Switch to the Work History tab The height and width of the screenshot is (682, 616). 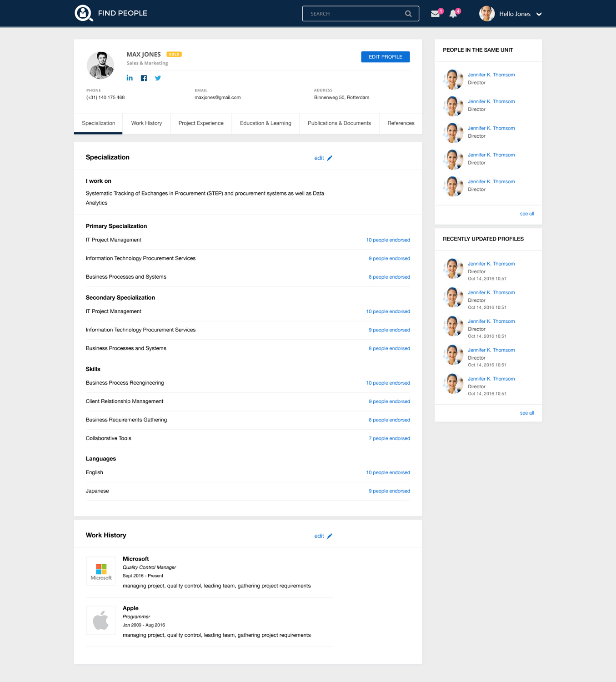point(146,123)
